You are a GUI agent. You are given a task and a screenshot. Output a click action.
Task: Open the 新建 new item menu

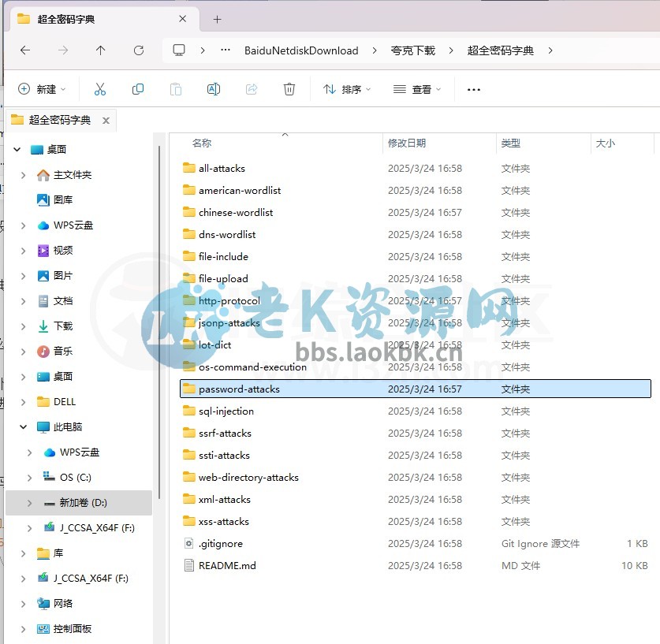pyautogui.click(x=42, y=89)
